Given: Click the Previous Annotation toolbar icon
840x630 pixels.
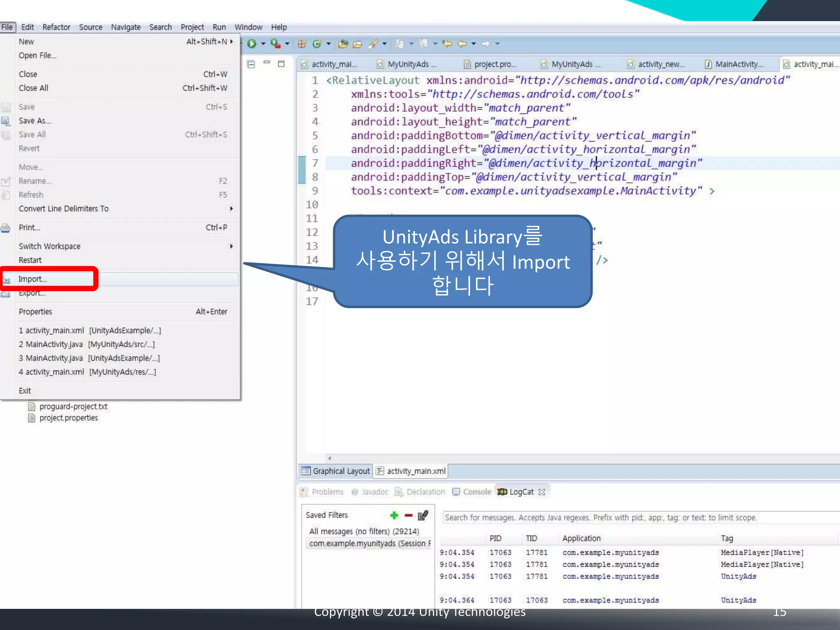Looking at the screenshot, I should 424,43.
